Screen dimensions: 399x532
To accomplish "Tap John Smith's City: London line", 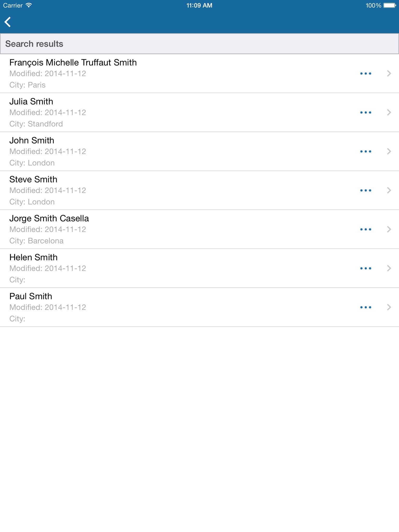I will click(x=32, y=163).
